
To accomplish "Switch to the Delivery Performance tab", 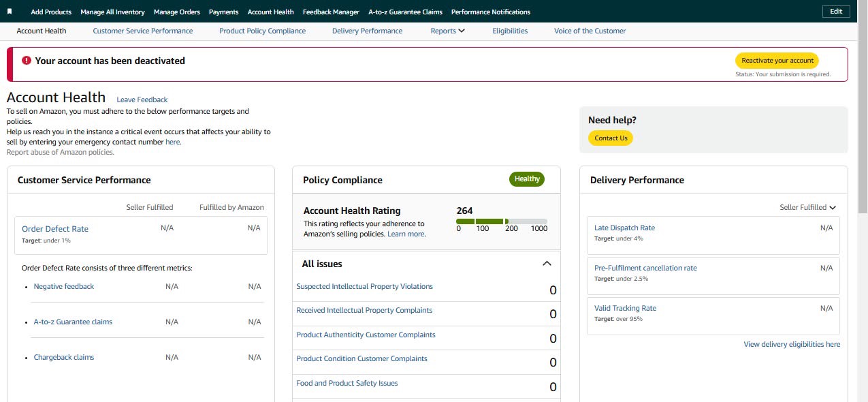I will [x=368, y=31].
